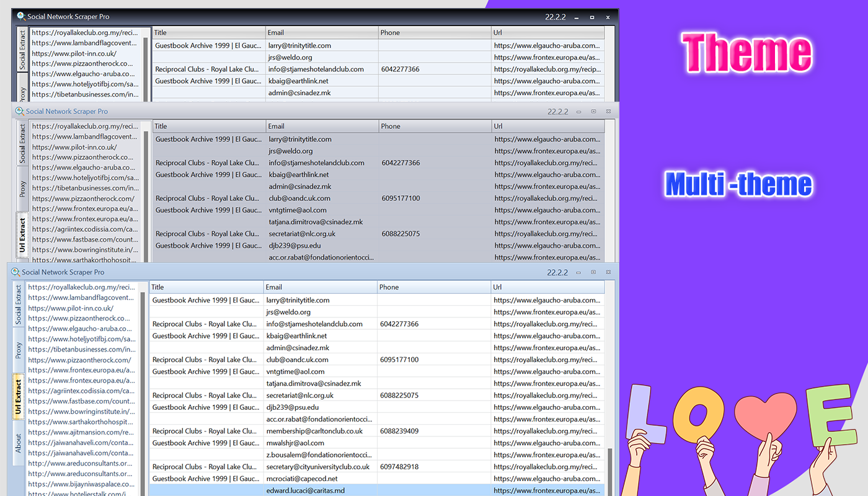
Task: Select https://www.hoteljyotifbj.com/sa... in the gray-theme window
Action: click(x=85, y=178)
